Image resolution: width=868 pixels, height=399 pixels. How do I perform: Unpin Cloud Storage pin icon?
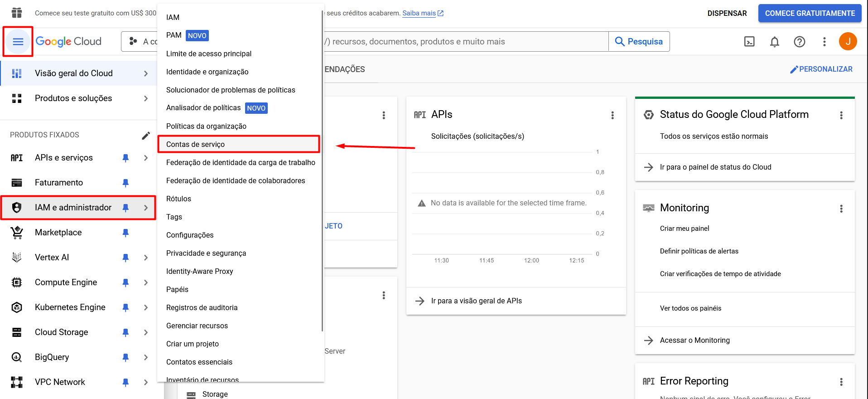click(x=125, y=332)
